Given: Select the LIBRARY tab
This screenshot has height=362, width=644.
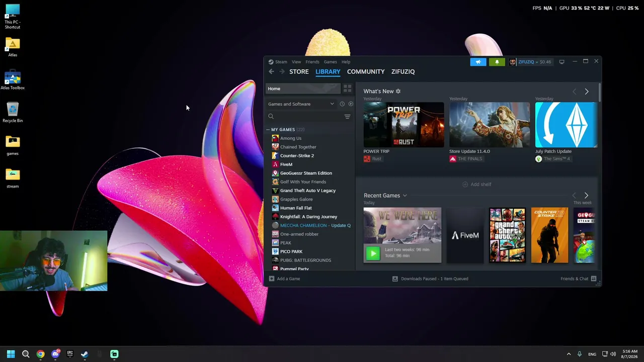Looking at the screenshot, I should tap(328, 71).
